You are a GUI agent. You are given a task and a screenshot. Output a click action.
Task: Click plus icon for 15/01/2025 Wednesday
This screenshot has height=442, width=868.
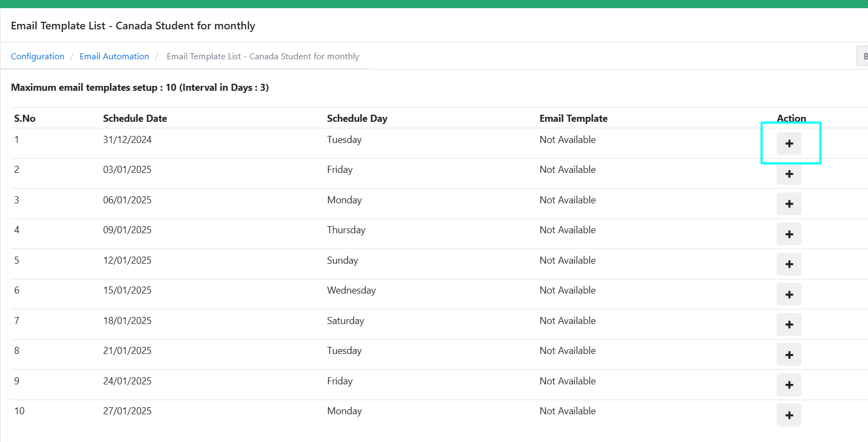coord(789,295)
